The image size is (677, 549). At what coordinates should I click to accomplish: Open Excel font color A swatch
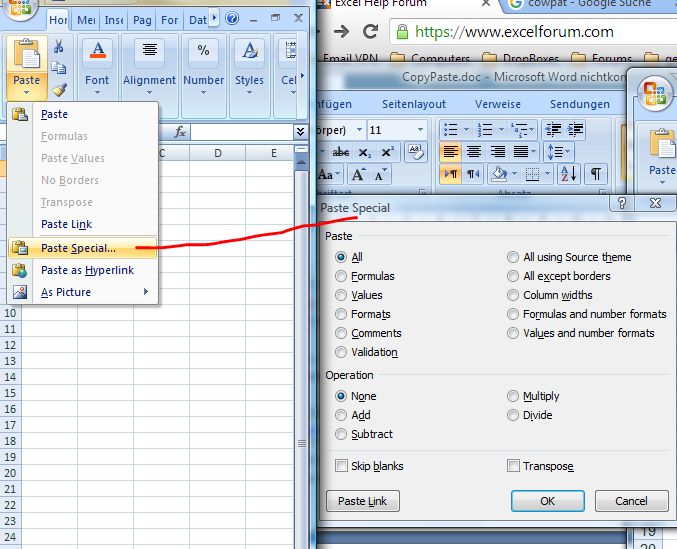coord(98,50)
